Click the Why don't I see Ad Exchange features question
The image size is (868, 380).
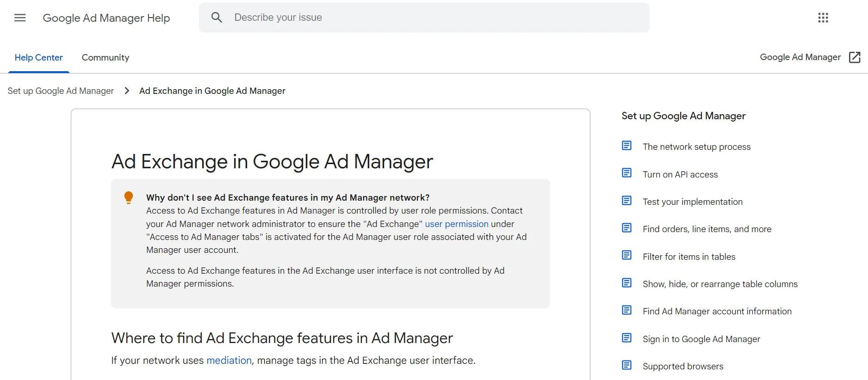coord(288,198)
